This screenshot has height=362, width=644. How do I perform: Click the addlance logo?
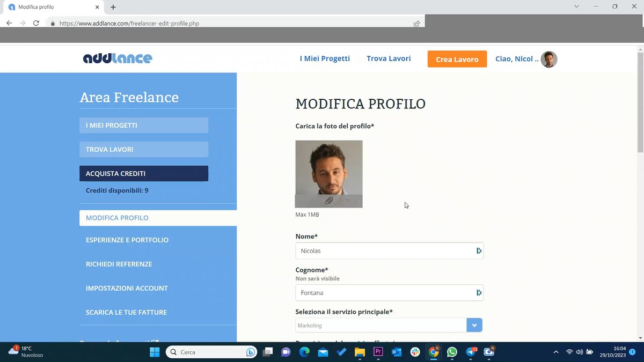(118, 58)
